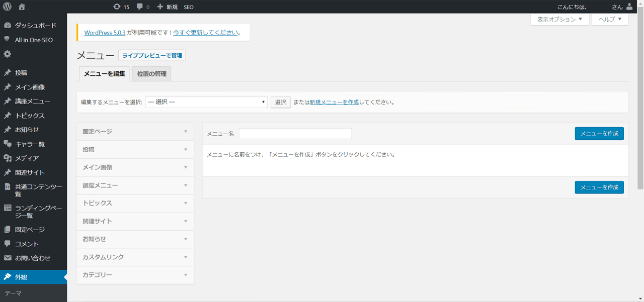Expand the カテゴリー accordion panel
The image size is (644, 302).
[x=135, y=275]
